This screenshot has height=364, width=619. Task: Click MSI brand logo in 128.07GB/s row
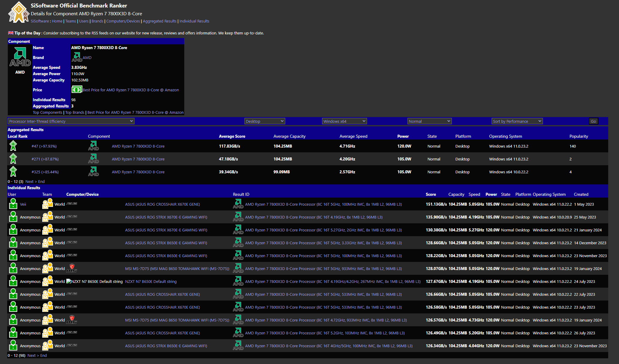click(x=72, y=268)
